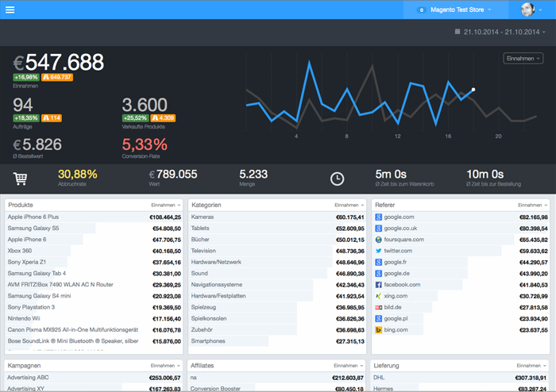Select the Nintendo Wii product row
This screenshot has width=556, height=392.
94,319
